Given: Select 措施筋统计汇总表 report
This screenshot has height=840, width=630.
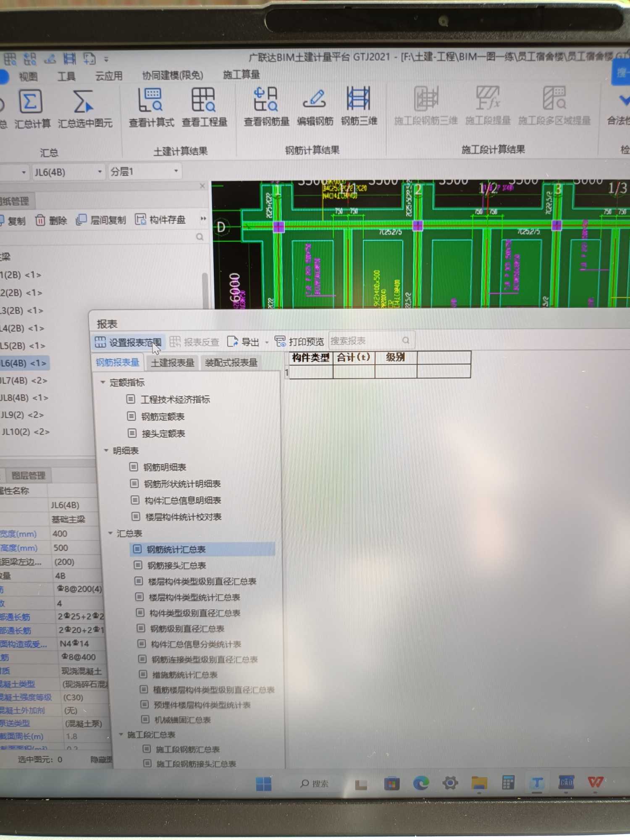Looking at the screenshot, I should 179,675.
